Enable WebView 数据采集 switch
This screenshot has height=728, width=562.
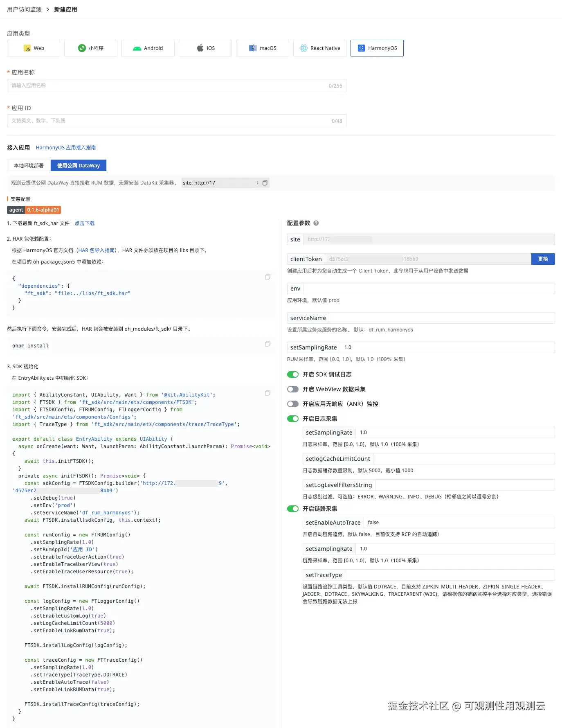[x=293, y=389]
